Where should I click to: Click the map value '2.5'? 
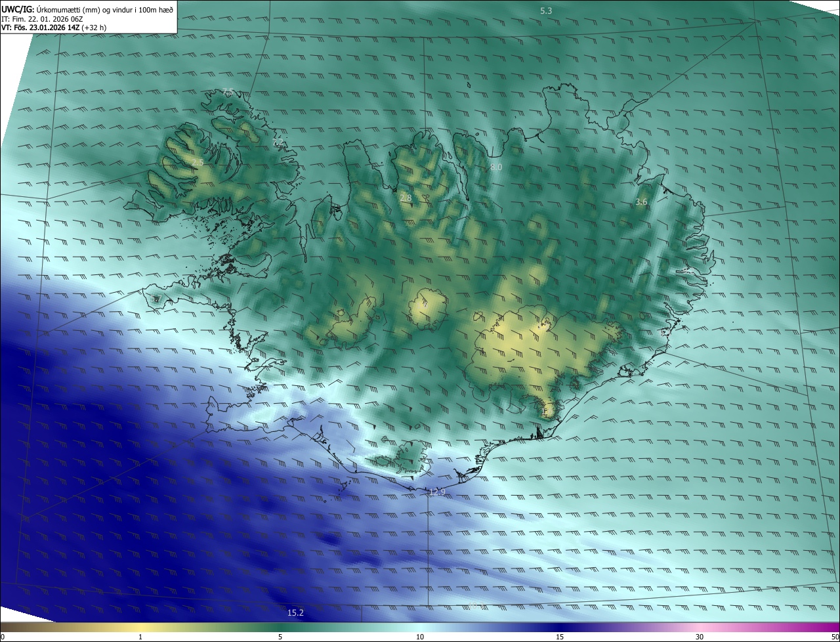point(198,162)
